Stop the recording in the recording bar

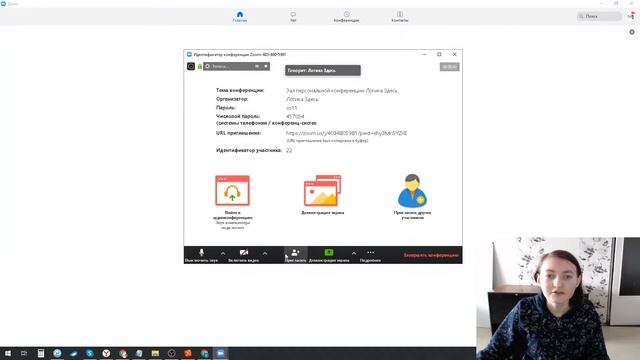tap(266, 66)
